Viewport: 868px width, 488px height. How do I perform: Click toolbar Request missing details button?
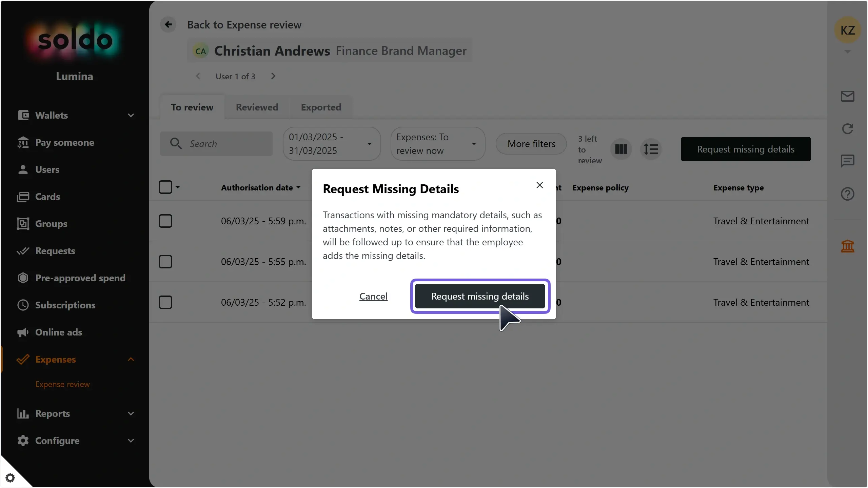[746, 149]
